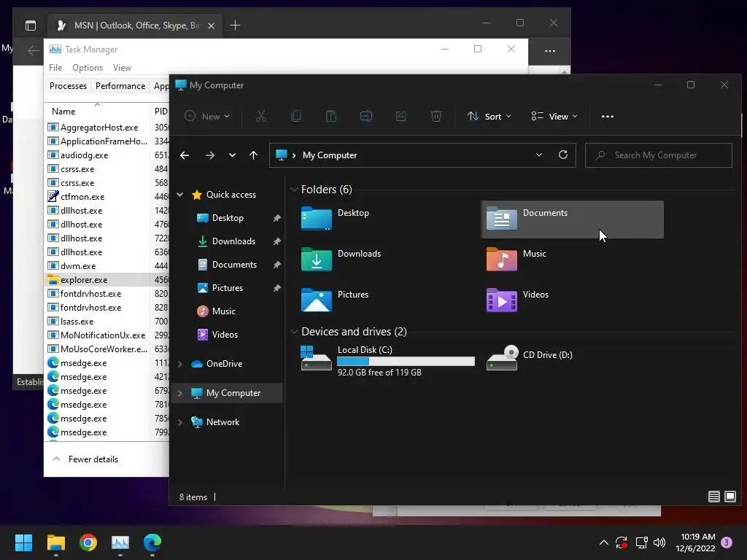This screenshot has height=560, width=747.
Task: Select Local Disk (C:) drive
Action: (387, 360)
